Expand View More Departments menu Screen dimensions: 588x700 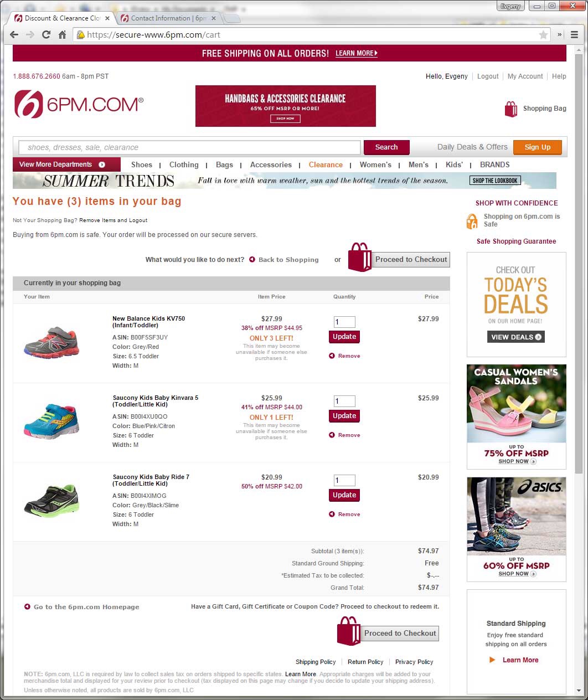(66, 164)
